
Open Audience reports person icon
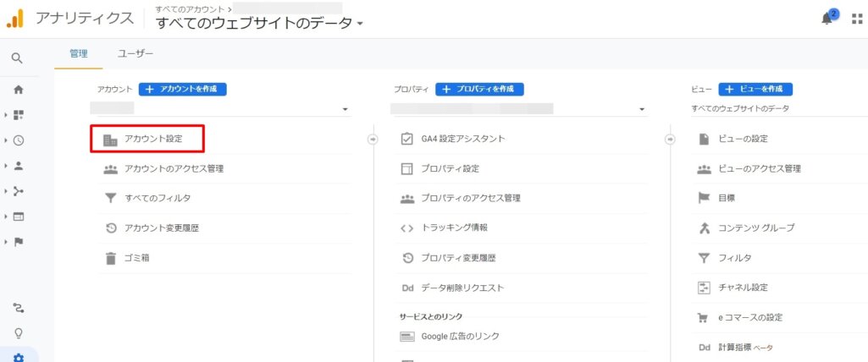[x=19, y=165]
